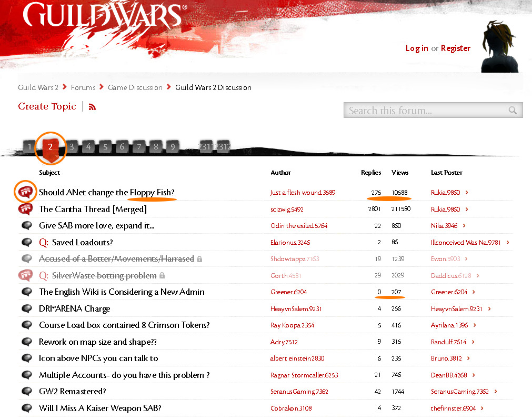
Task: Open Forums breadcrumb
Action: click(x=83, y=87)
